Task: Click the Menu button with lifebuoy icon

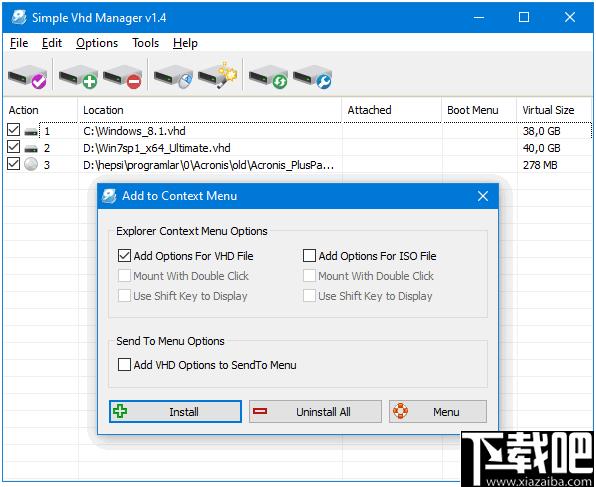Action: point(437,411)
